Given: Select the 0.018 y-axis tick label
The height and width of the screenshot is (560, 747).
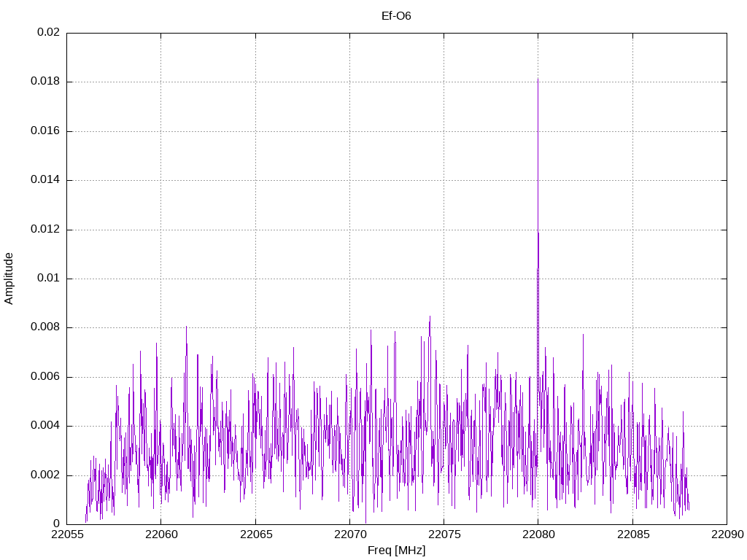Looking at the screenshot, I should [45, 82].
